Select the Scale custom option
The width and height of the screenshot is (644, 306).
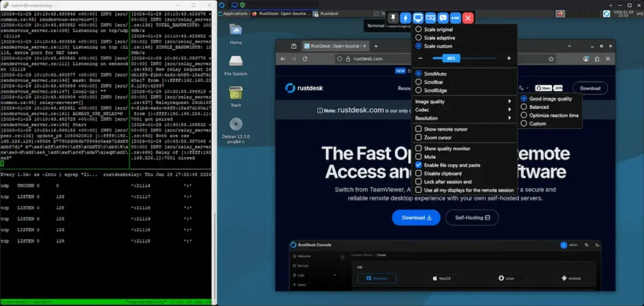434,46
